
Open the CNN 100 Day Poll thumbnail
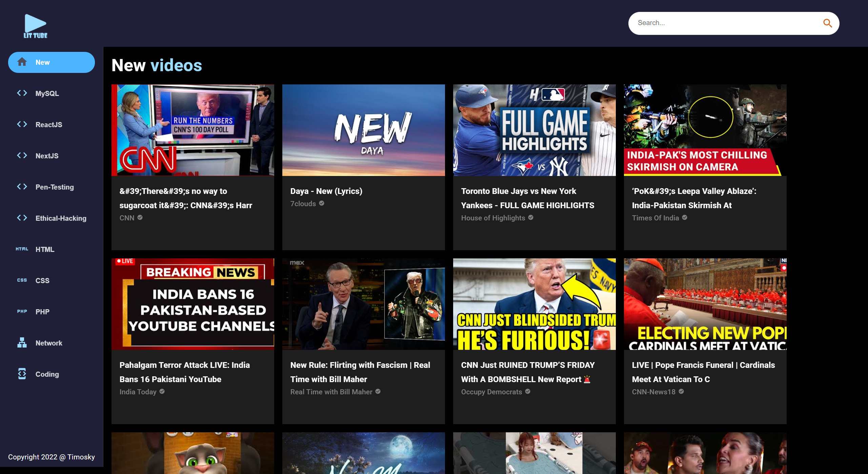pos(193,130)
